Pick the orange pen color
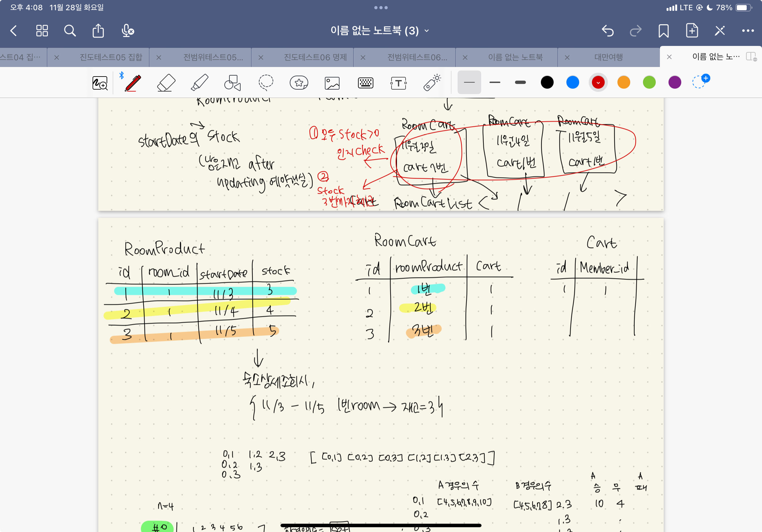The height and width of the screenshot is (532, 762). point(624,82)
